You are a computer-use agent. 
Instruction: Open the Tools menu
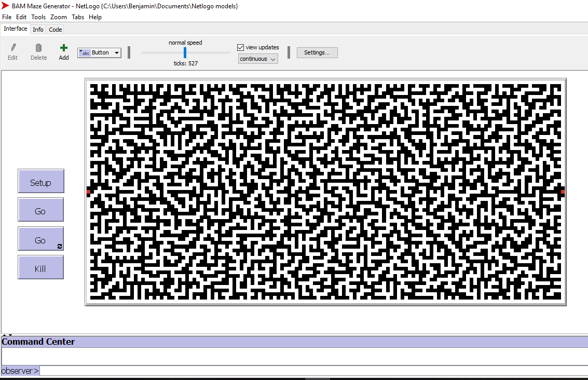click(x=38, y=17)
